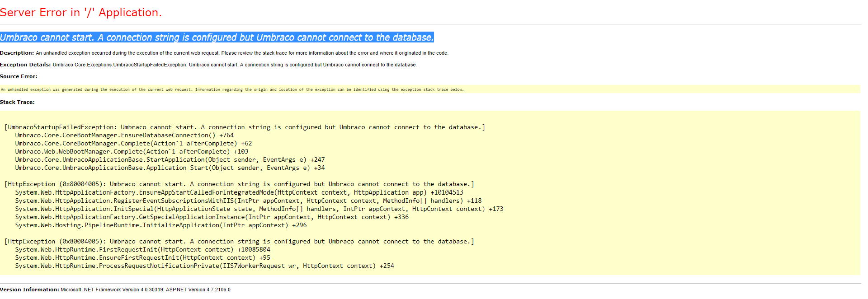Select the "Umbraco.Web.WebBootManager.Complete" +103 line
The height and width of the screenshot is (299, 868).
[132, 152]
